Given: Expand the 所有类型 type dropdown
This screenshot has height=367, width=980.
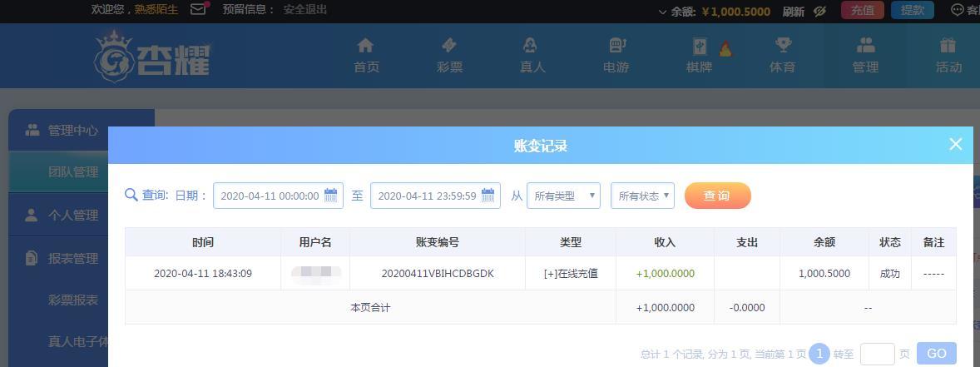Looking at the screenshot, I should (563, 196).
